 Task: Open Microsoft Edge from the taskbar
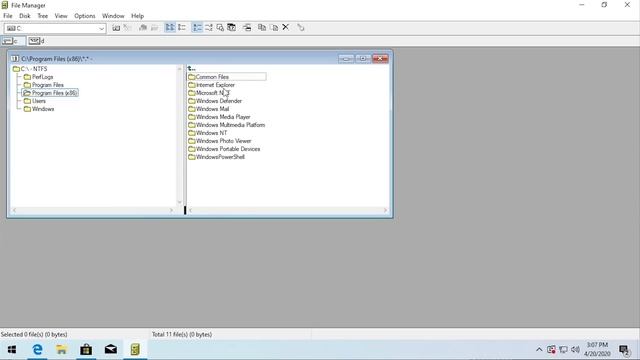point(37,350)
